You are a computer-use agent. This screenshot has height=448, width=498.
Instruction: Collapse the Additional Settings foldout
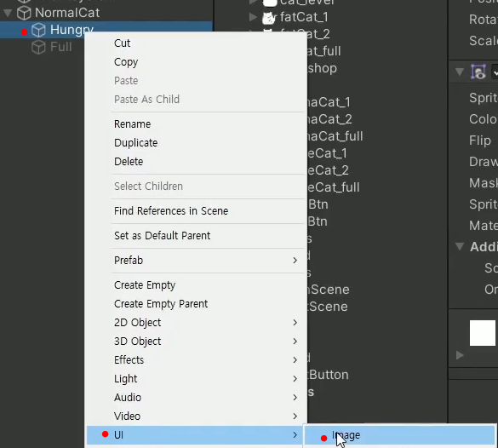click(x=460, y=246)
